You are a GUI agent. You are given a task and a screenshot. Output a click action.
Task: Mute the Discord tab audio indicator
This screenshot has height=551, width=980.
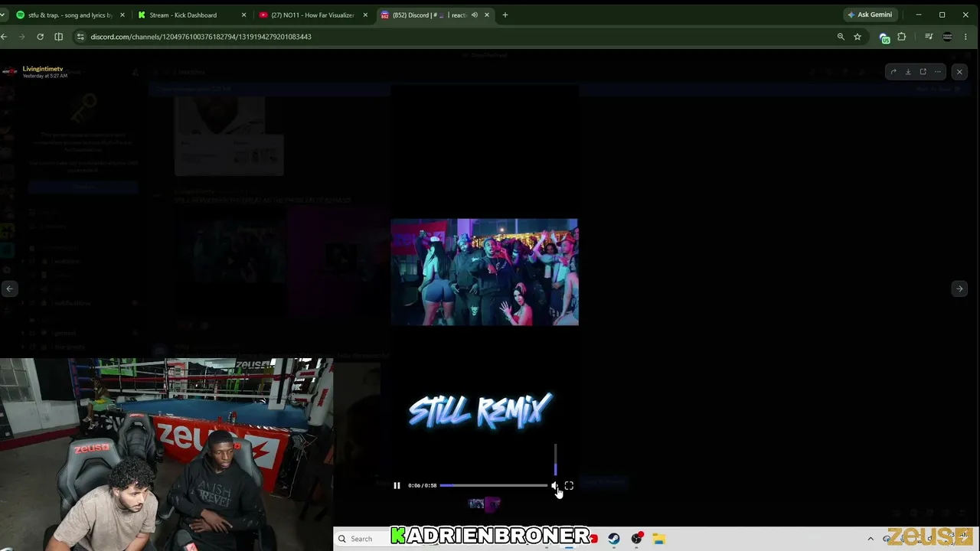pyautogui.click(x=475, y=15)
